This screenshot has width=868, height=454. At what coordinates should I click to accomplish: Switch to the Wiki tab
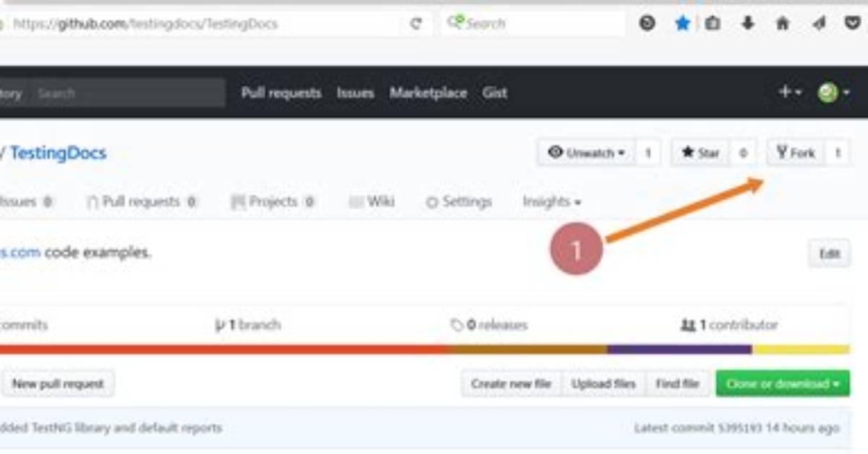(x=372, y=202)
